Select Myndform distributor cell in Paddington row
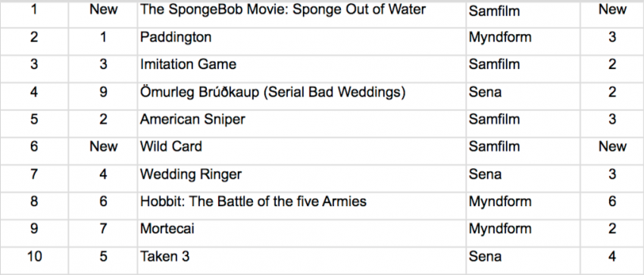The image size is (644, 275). pos(523,42)
